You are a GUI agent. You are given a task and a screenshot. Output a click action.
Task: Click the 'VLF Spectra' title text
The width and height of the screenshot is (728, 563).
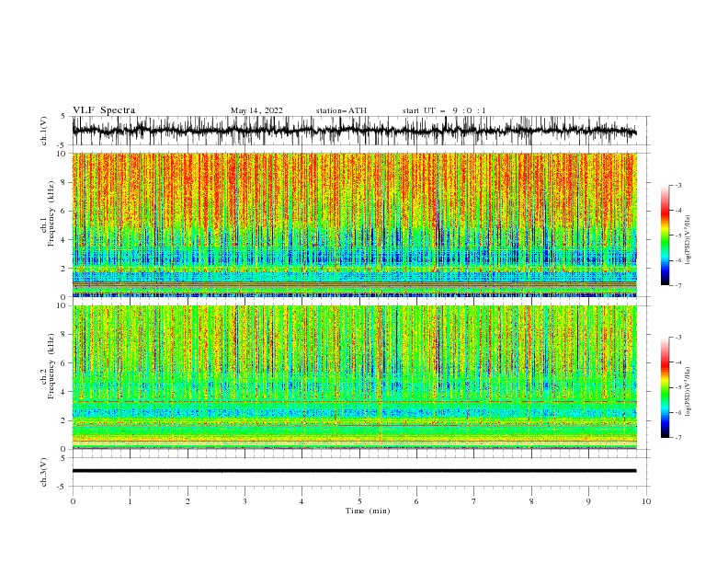(x=104, y=110)
